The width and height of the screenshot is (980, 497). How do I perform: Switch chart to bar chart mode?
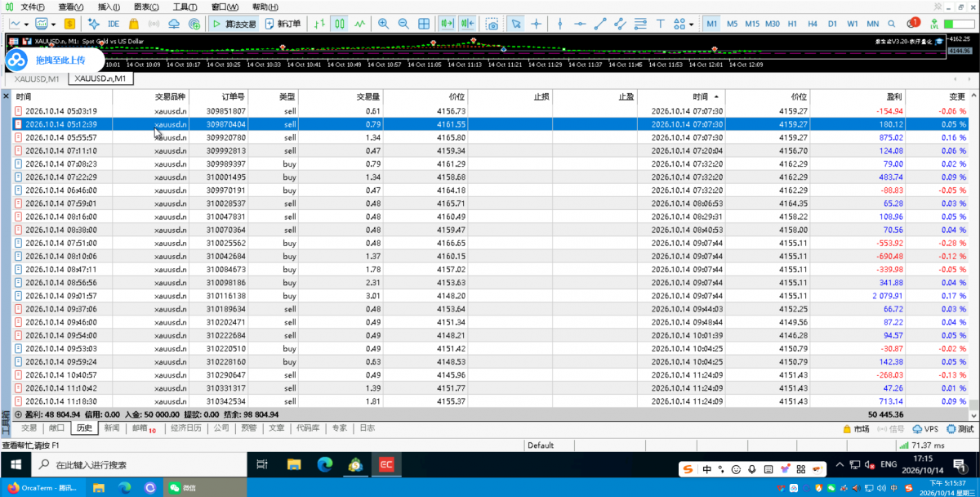[318, 24]
